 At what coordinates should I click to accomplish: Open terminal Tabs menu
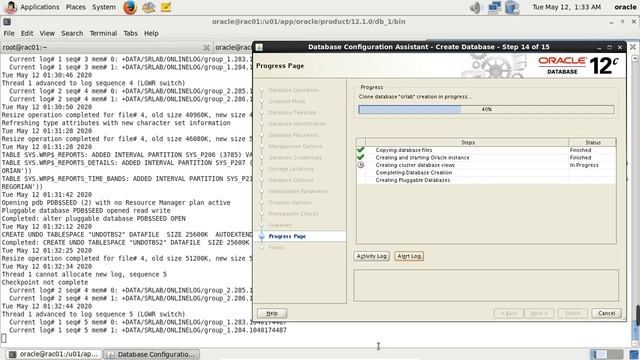click(131, 33)
